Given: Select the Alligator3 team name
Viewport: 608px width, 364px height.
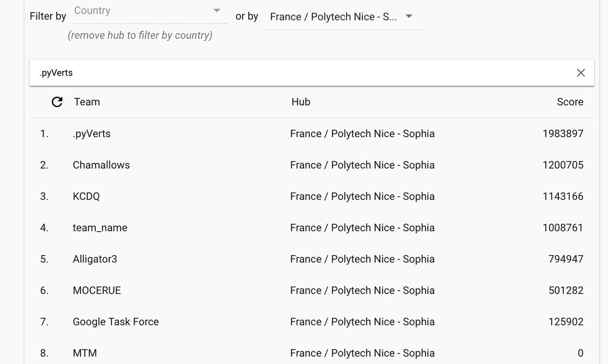Looking at the screenshot, I should tap(95, 259).
